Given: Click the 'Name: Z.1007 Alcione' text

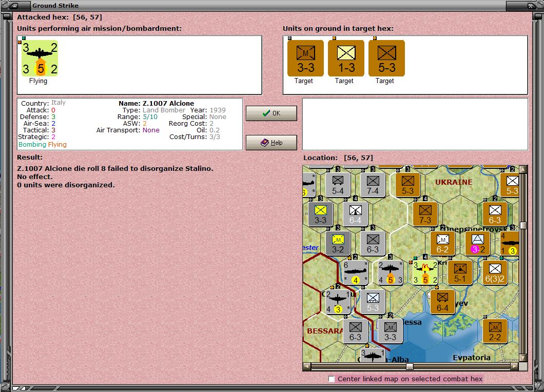Looking at the screenshot, I should pyautogui.click(x=156, y=103).
